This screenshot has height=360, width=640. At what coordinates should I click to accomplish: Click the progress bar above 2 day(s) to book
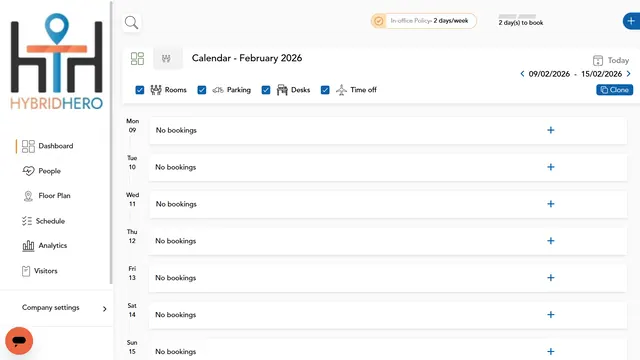pyautogui.click(x=518, y=16)
